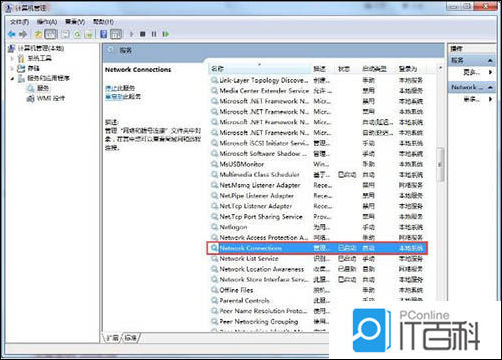Screen dimensions: 502x360
Task: Click the Start Service play icon
Action: [132, 34]
